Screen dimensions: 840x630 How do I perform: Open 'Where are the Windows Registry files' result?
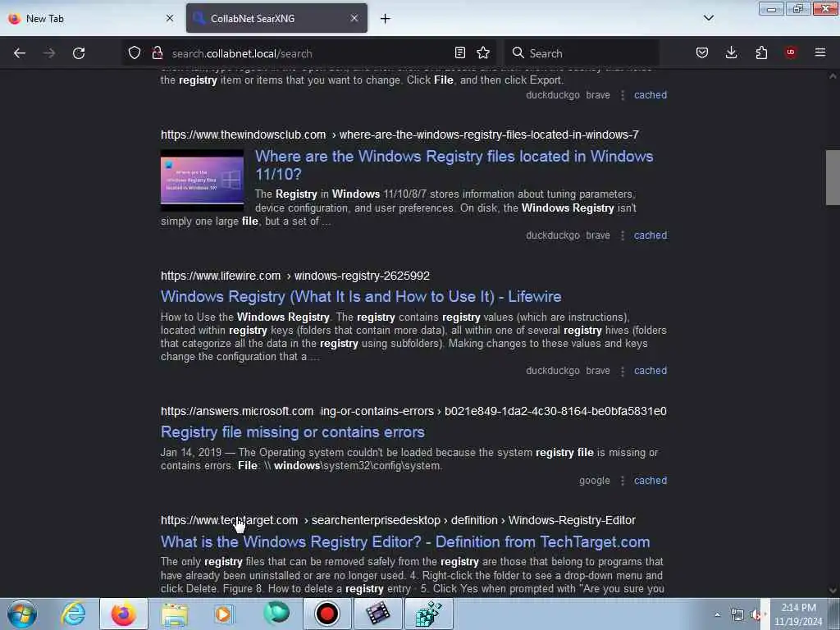(454, 165)
